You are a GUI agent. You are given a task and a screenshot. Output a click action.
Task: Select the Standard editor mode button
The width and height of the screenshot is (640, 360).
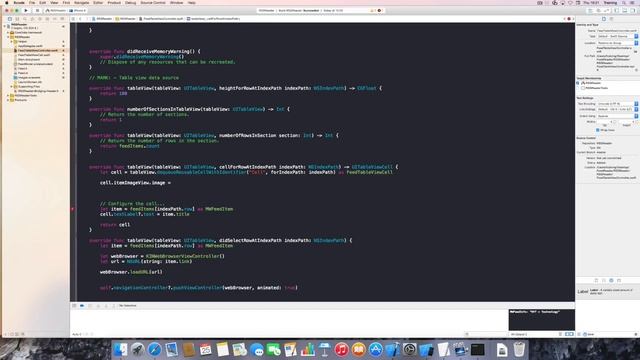coord(590,10)
